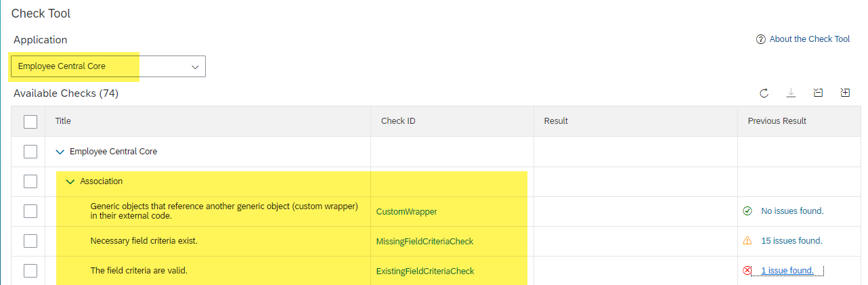
Task: Check the Association group checkbox
Action: point(30,181)
